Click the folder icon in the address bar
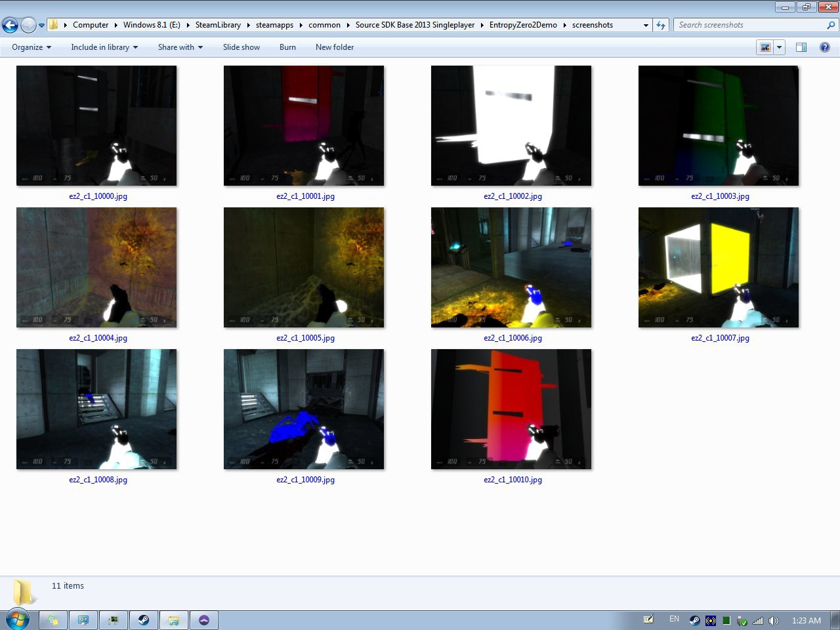The image size is (840, 630). pos(54,25)
